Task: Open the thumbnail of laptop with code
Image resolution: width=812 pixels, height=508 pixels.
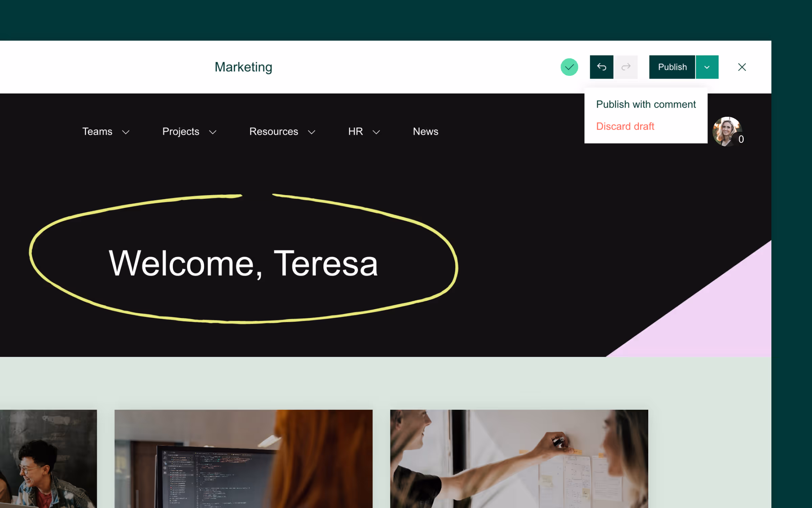Action: (x=243, y=459)
